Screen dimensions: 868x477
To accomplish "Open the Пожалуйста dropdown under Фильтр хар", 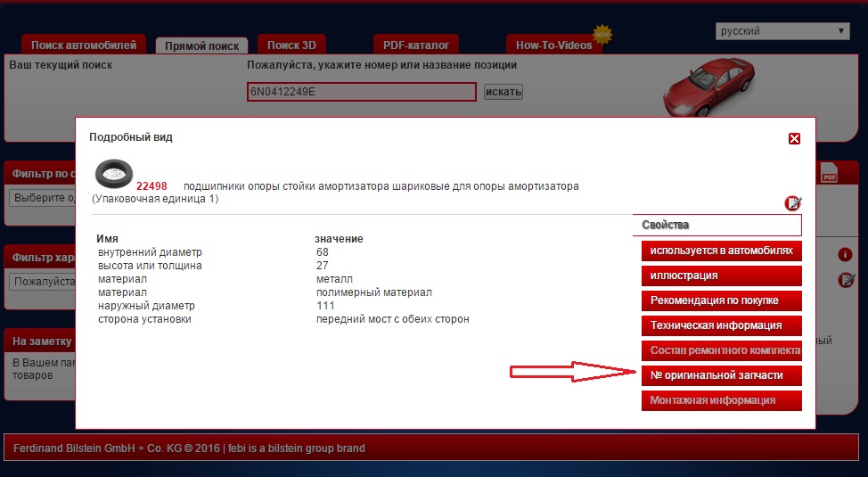I will coord(43,282).
